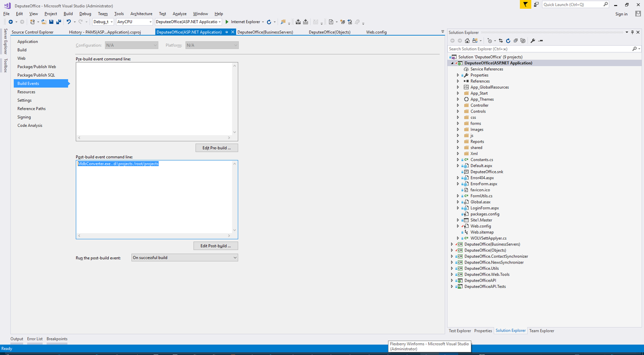Click the account avatar icon beside Sign in

(638, 13)
